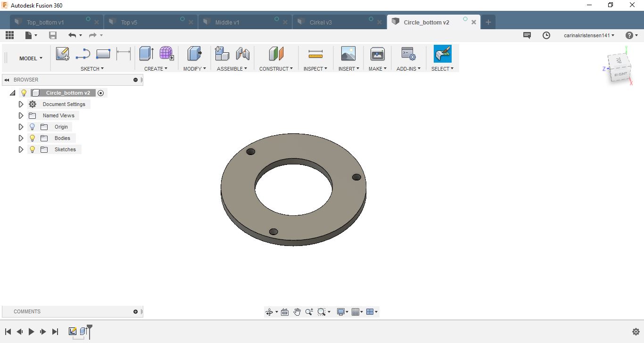Close the Circle_bottom v2 tab
Viewport: 644px width, 343px height.
[x=474, y=22]
